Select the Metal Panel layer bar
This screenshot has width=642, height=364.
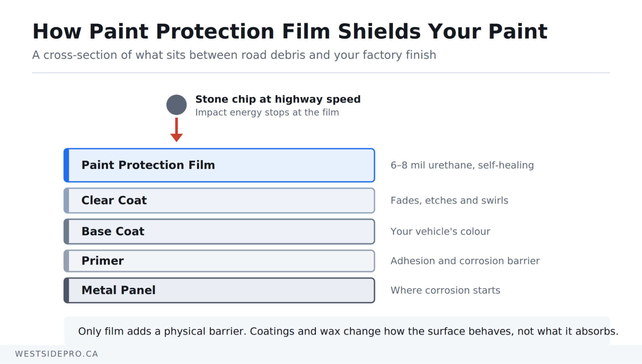(x=219, y=290)
